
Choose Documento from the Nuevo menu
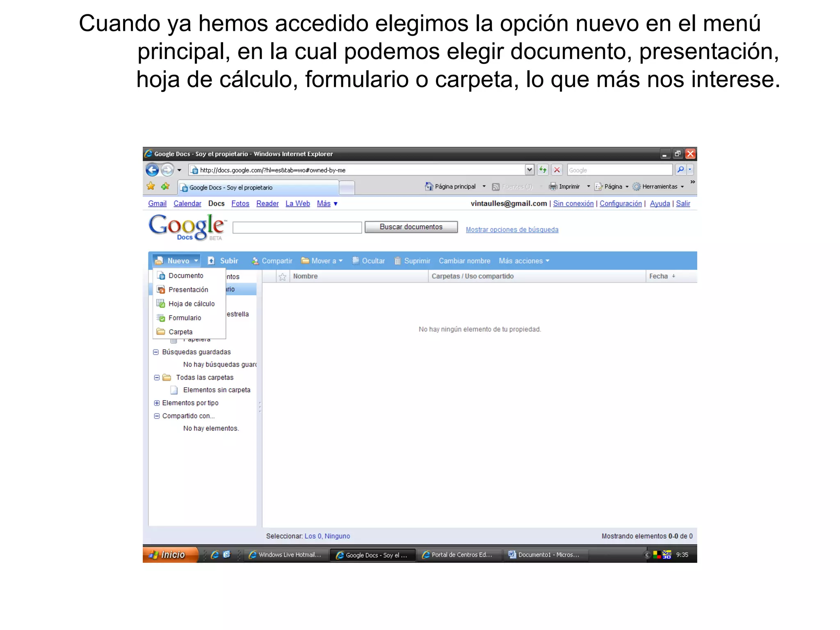189,276
